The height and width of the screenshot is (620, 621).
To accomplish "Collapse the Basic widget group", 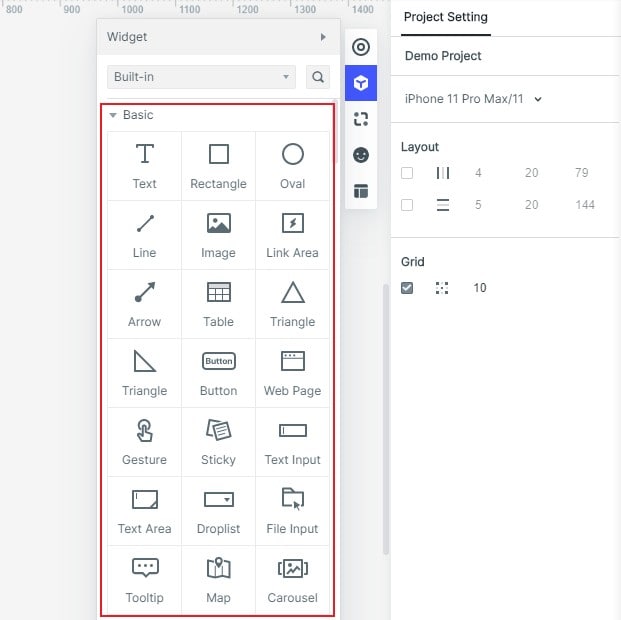I will [x=113, y=115].
